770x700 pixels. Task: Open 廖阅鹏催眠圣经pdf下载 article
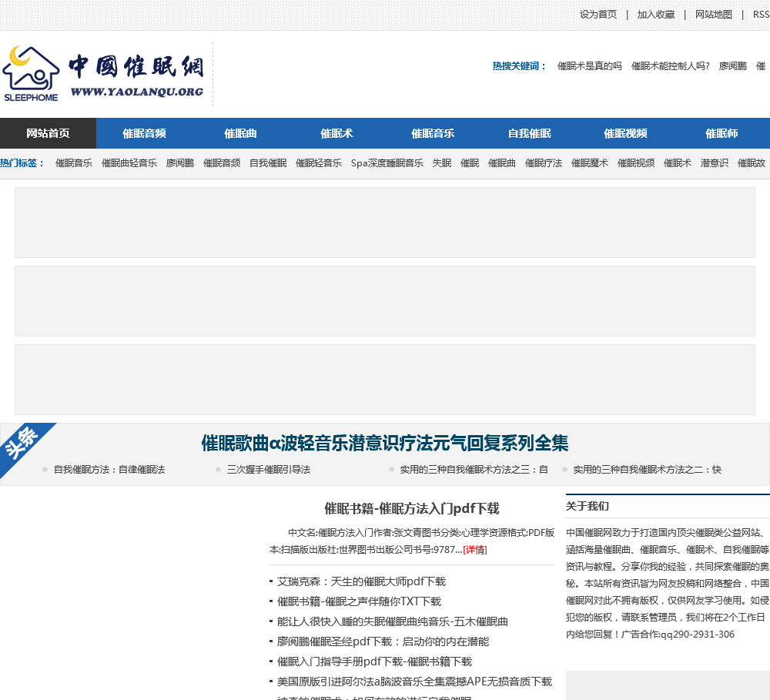coord(383,641)
